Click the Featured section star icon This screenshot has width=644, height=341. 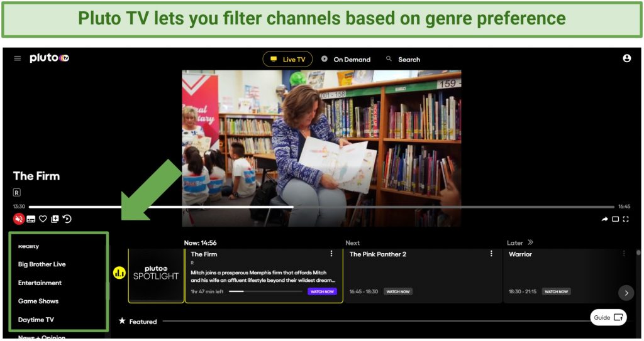(122, 321)
